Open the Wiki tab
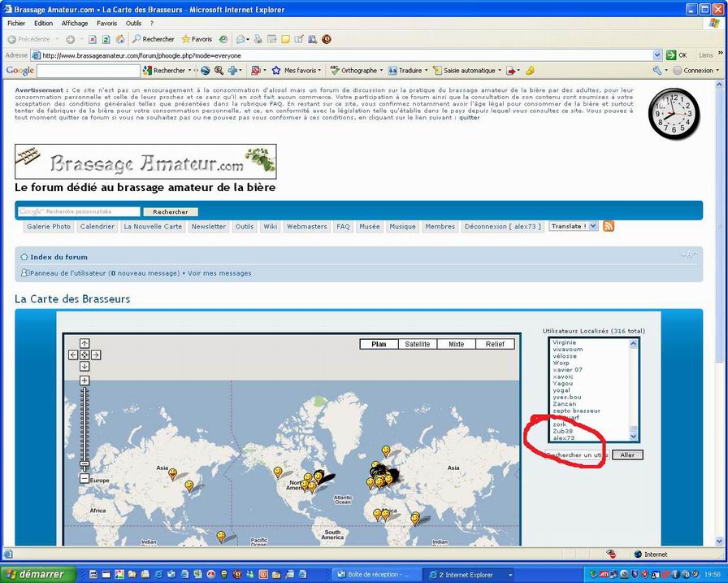The height and width of the screenshot is (583, 728). coord(271,227)
